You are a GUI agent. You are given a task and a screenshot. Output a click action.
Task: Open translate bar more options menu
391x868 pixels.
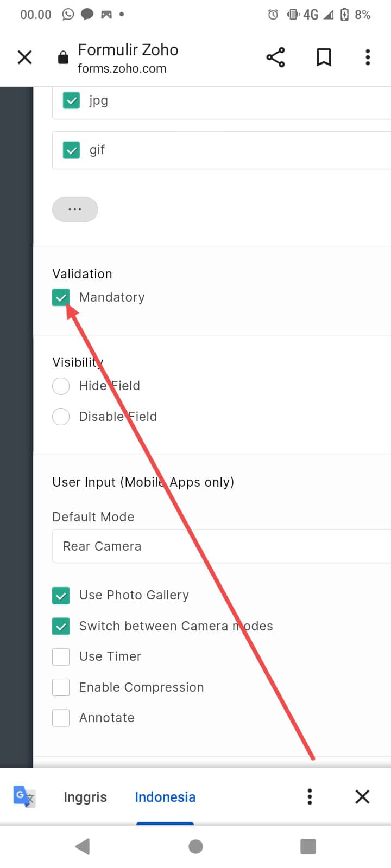310,796
